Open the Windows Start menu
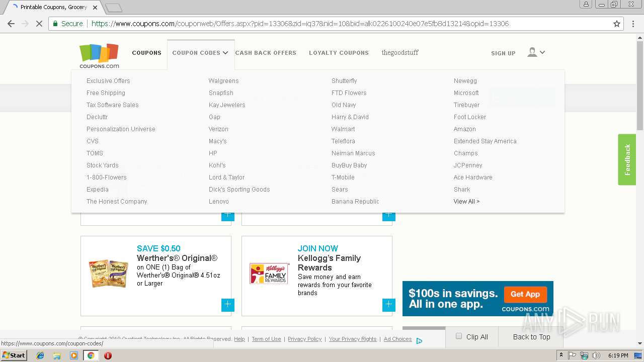Image resolution: width=644 pixels, height=362 pixels. point(14,355)
